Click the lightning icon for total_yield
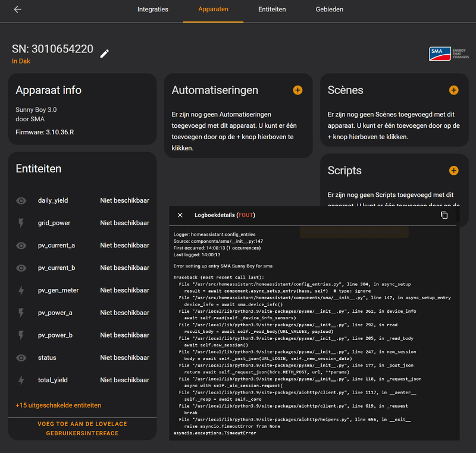 coord(21,380)
